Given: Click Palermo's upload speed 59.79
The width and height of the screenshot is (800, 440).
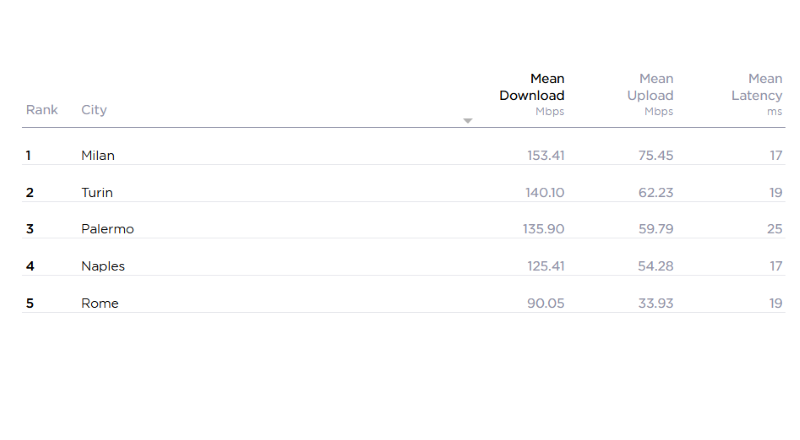Looking at the screenshot, I should [x=655, y=229].
